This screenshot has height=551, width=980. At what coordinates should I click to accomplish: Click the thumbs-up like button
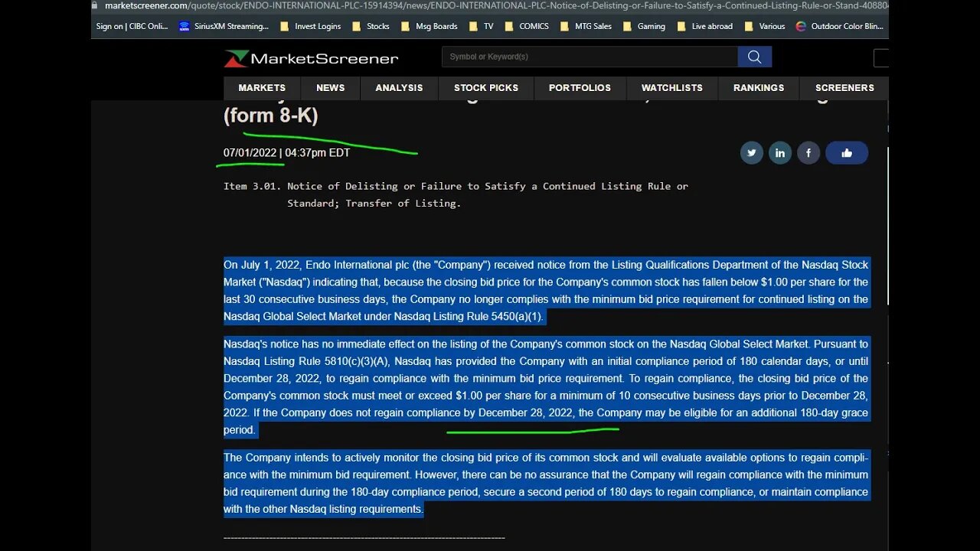847,153
